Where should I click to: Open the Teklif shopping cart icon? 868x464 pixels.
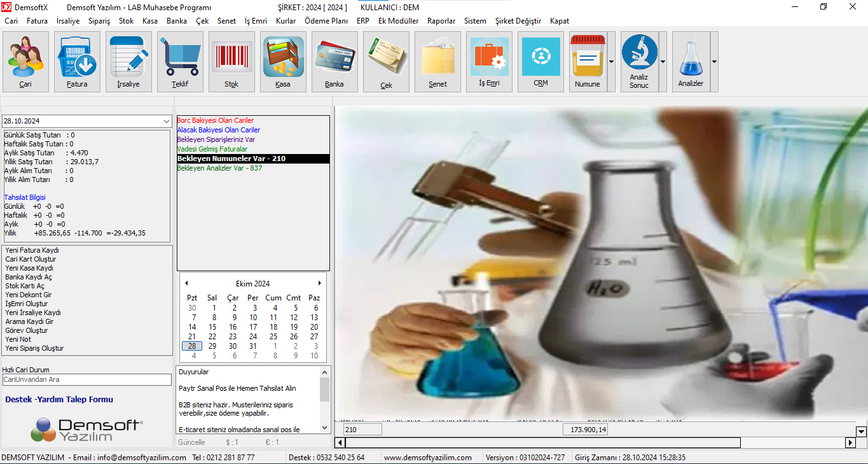point(180,62)
